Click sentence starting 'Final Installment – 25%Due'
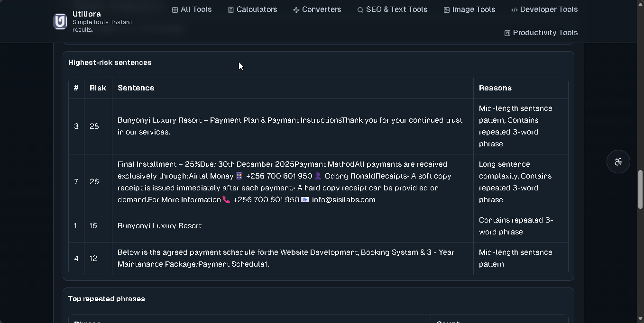The image size is (644, 323). pyautogui.click(x=285, y=182)
